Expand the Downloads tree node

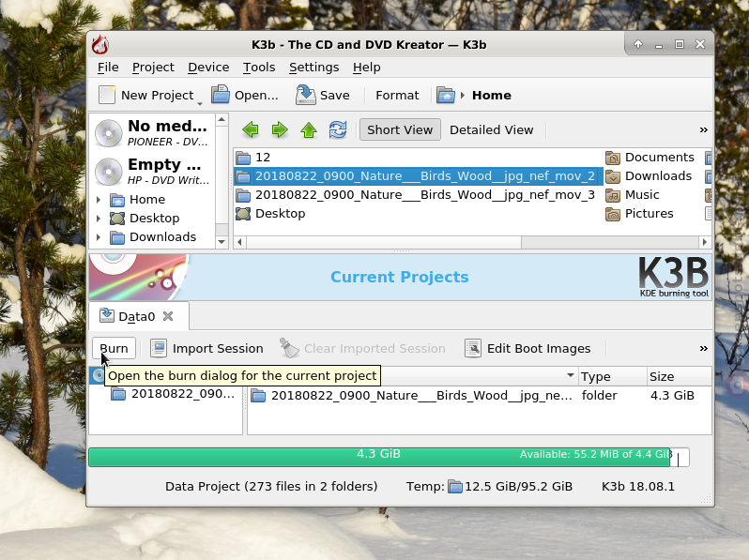pos(99,237)
